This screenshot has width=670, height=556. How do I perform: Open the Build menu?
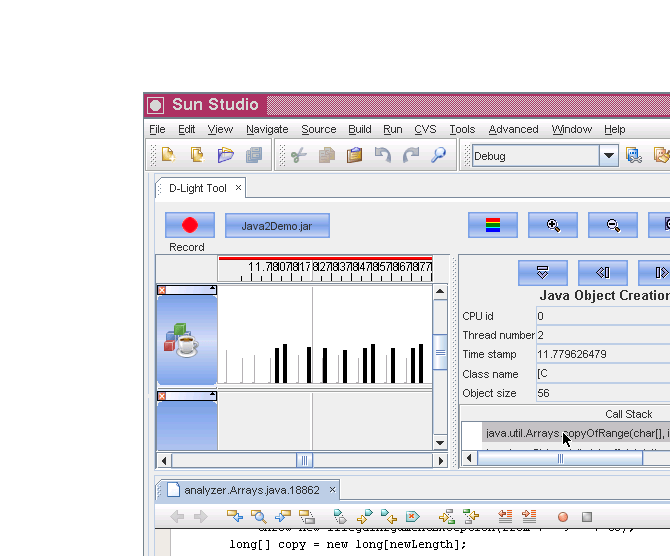click(360, 129)
